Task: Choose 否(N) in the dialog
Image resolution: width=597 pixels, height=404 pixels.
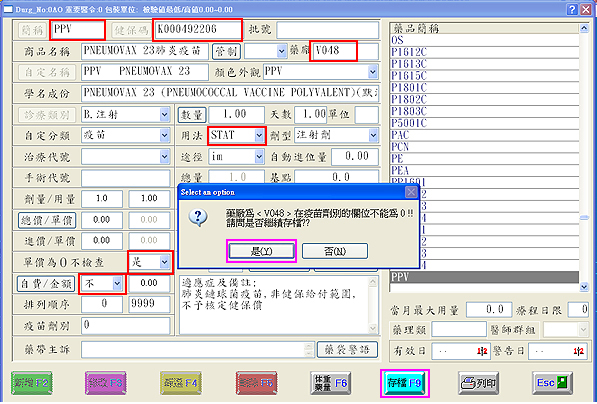Action: coord(335,251)
